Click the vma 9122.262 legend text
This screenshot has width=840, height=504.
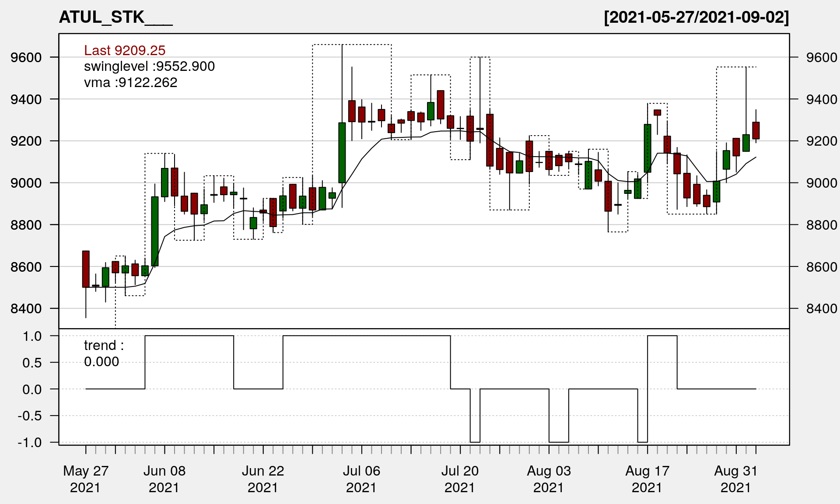pos(130,83)
